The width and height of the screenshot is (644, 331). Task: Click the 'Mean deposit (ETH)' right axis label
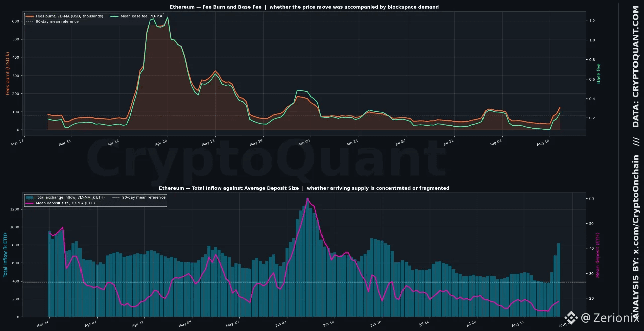(598, 255)
